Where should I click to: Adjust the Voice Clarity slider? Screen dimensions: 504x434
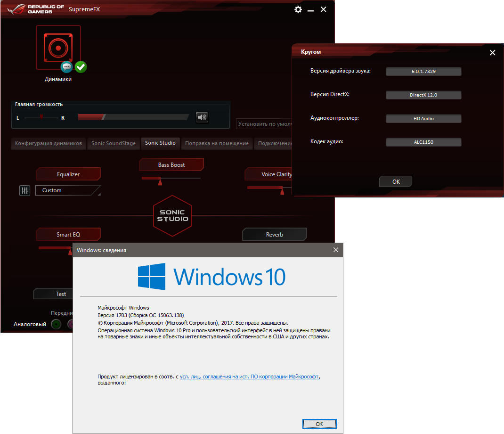pyautogui.click(x=269, y=190)
